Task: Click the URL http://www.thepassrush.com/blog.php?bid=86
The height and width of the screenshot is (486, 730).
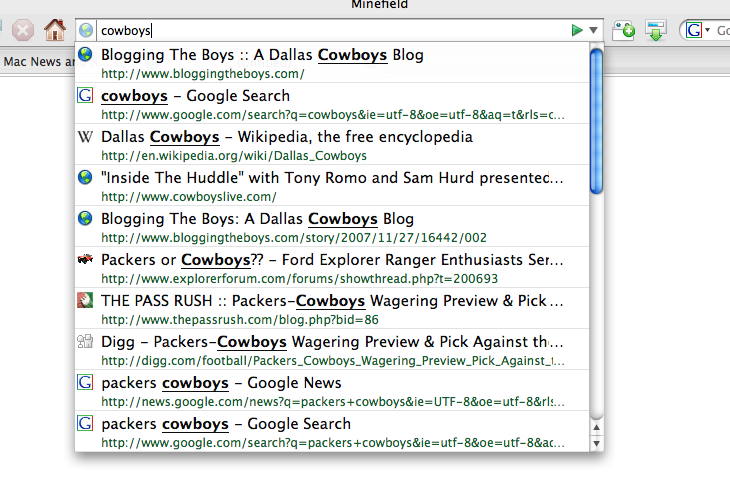Action: [x=240, y=320]
